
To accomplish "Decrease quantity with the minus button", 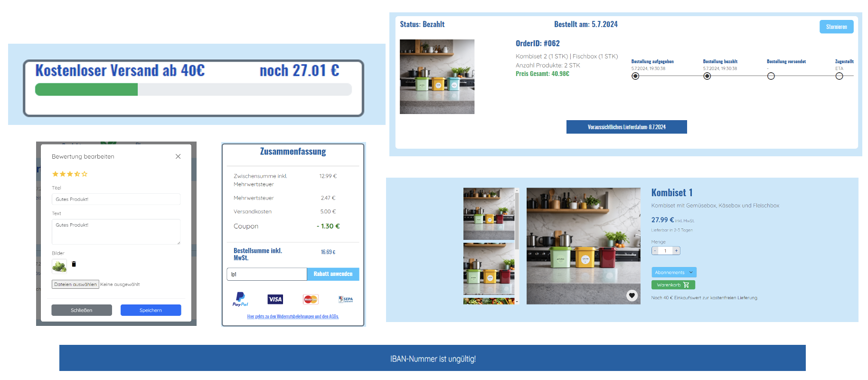I will [x=655, y=251].
